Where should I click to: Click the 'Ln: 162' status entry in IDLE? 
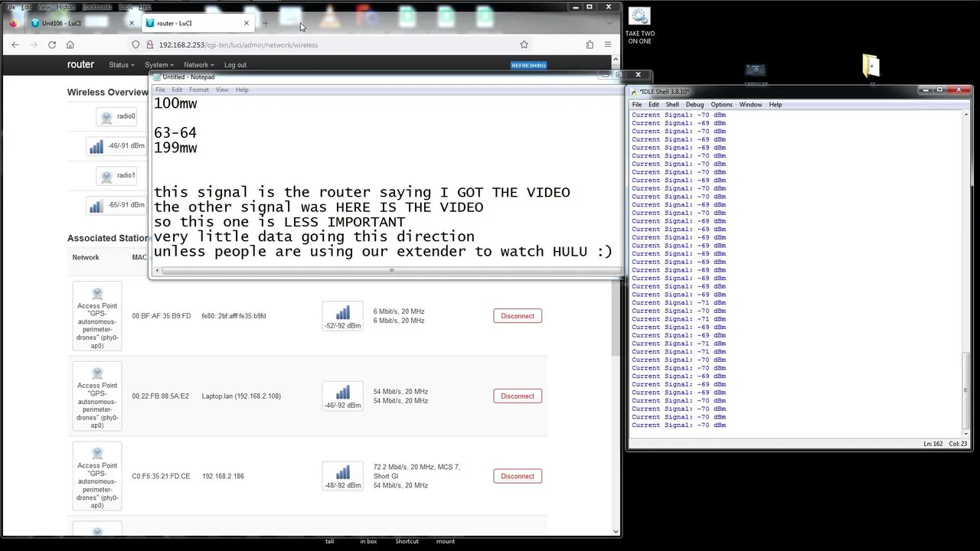pyautogui.click(x=933, y=444)
